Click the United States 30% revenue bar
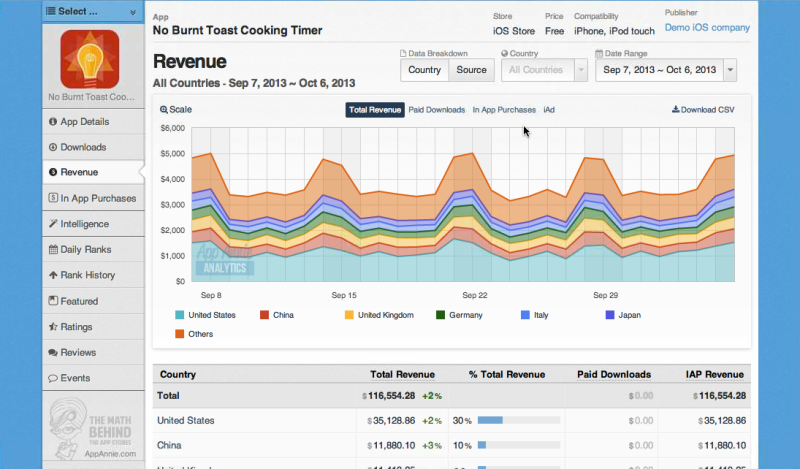Viewport: 800px width, 469px height. [519, 420]
